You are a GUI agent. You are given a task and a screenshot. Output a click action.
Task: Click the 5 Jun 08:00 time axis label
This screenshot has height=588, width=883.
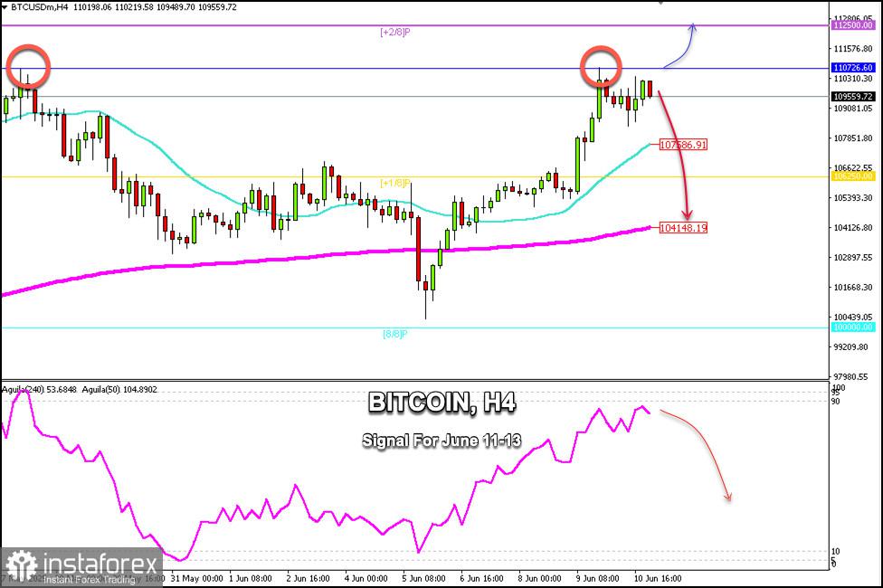[x=423, y=578]
